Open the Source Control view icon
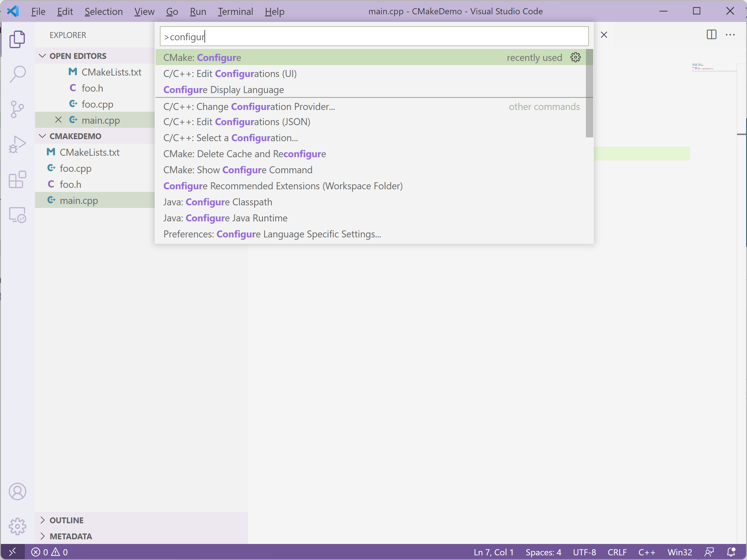The width and height of the screenshot is (747, 560). click(17, 109)
